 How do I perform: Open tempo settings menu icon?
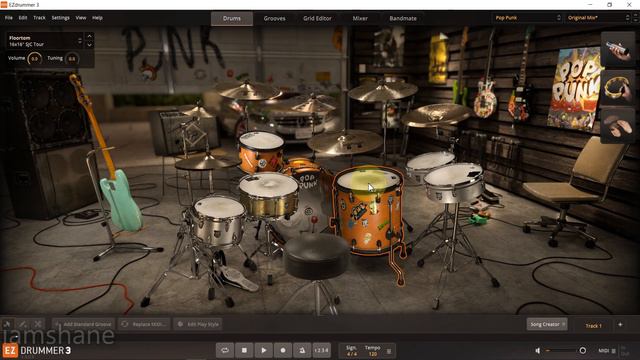tap(389, 351)
